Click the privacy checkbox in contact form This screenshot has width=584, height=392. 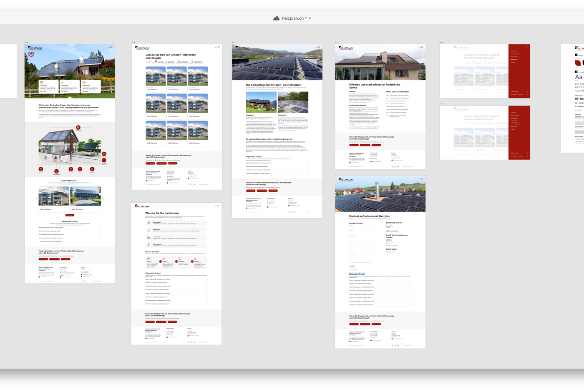[x=350, y=263]
